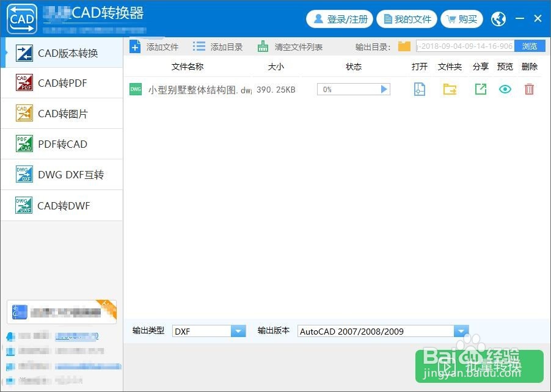Click the output directory folder icon

coord(404,46)
